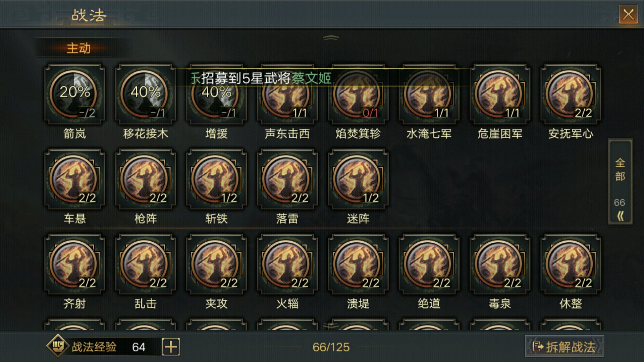Close the 战法 window

pyautogui.click(x=628, y=15)
